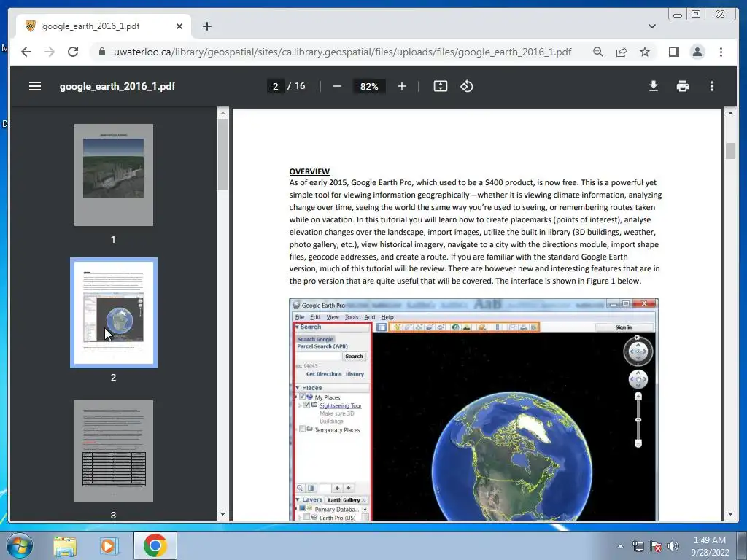Click Get Directions link in figure
The image size is (747, 560).
(324, 374)
